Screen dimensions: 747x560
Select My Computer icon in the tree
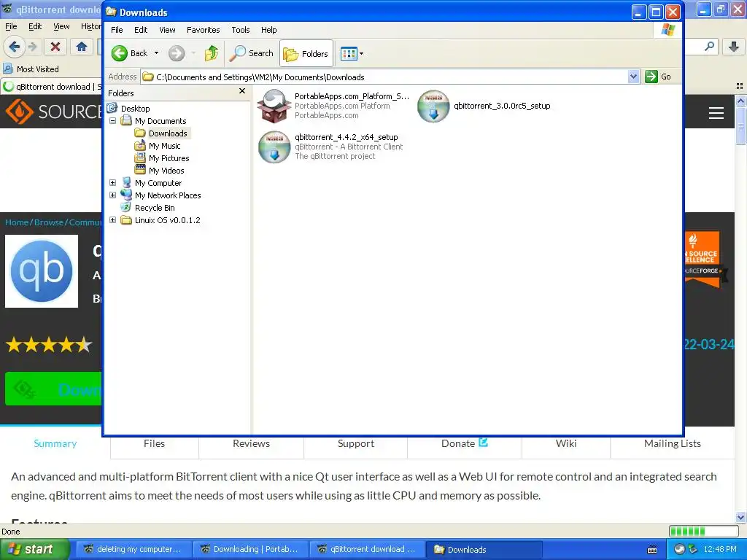click(x=126, y=182)
